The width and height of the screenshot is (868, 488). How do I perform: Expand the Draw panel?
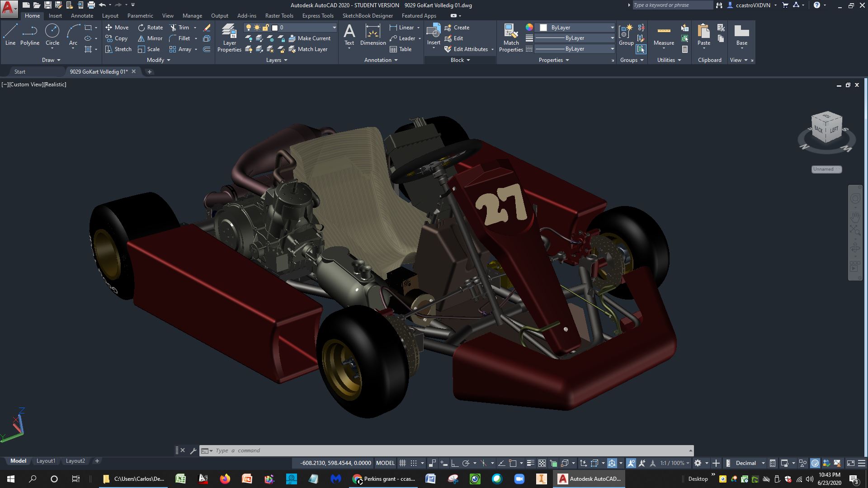[51, 60]
